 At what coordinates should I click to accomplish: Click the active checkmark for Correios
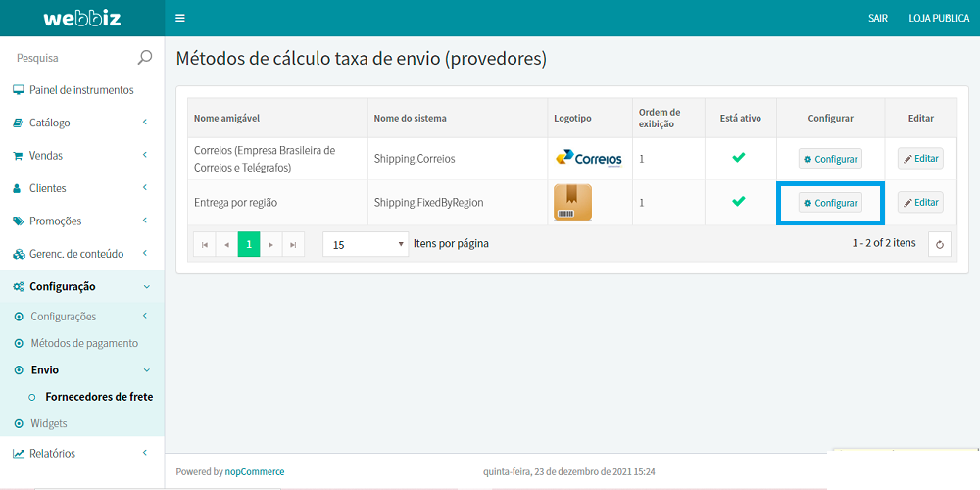pyautogui.click(x=739, y=157)
